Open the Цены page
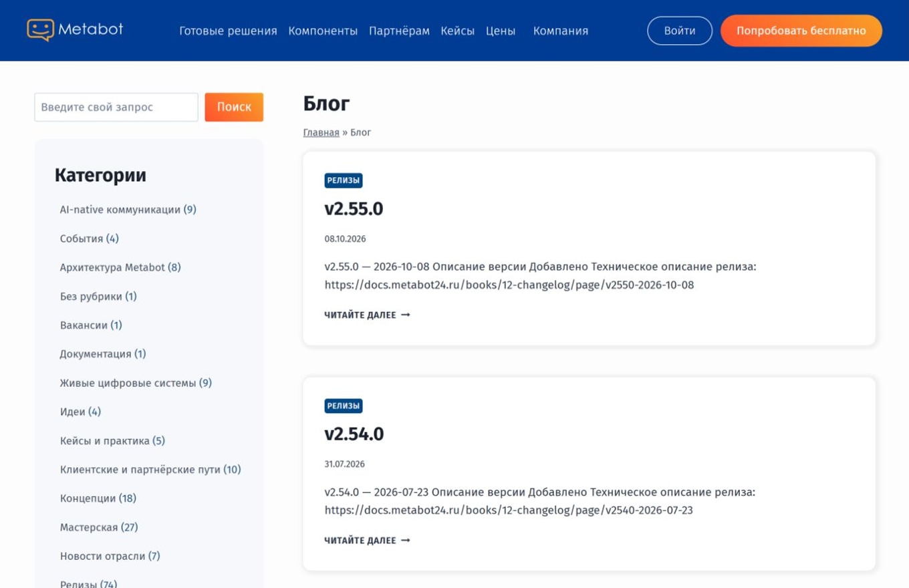The width and height of the screenshot is (909, 588). click(x=501, y=31)
